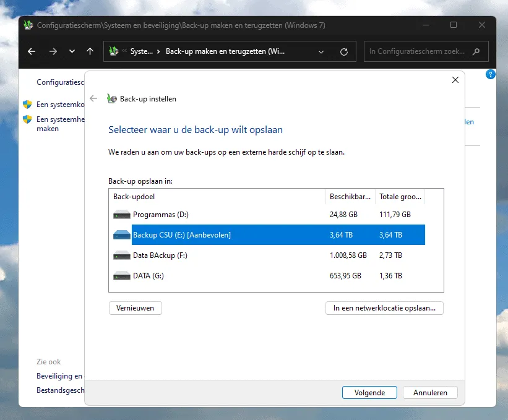Open 'In een netwerklocatie opslaan...' option
This screenshot has height=420, width=508.
384,307
